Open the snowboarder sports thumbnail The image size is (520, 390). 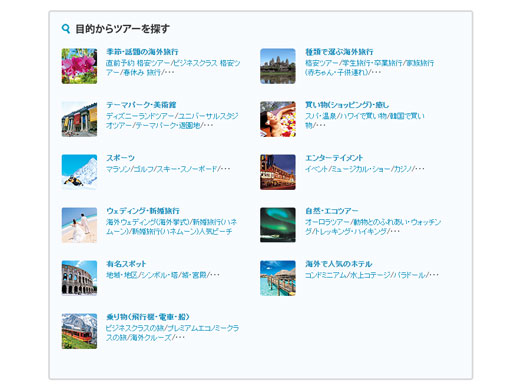pos(79,172)
